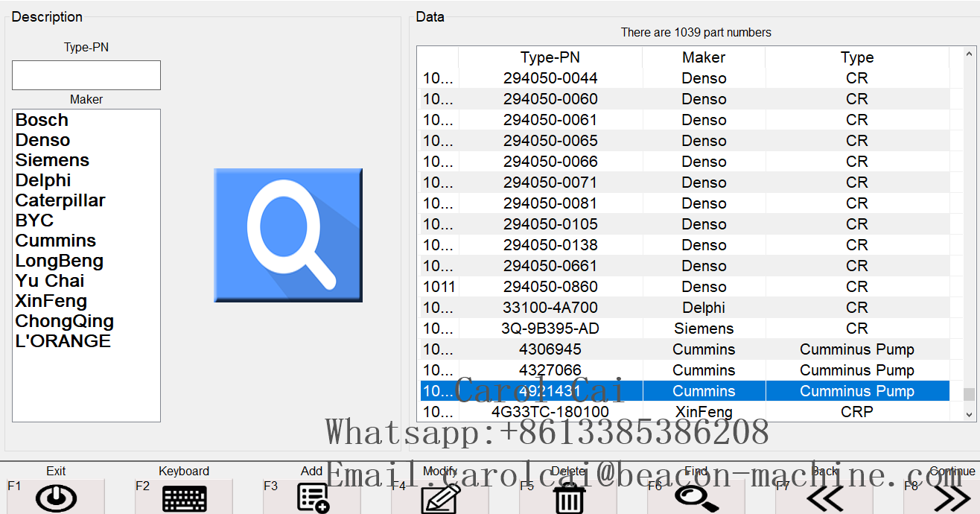Click Cumminus Pump cell in highlighted row
This screenshot has height=514, width=980.
(857, 391)
